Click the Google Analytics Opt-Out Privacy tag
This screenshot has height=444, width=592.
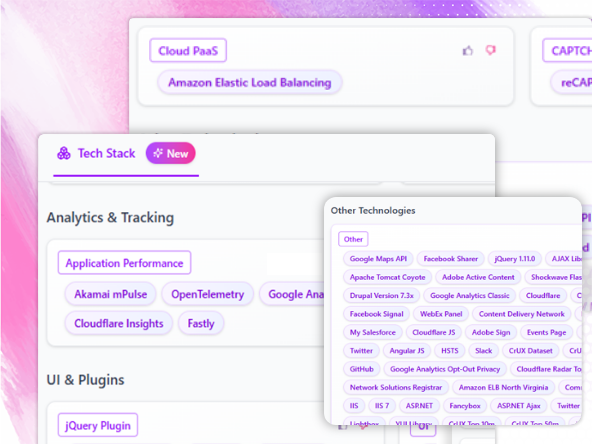pos(445,369)
